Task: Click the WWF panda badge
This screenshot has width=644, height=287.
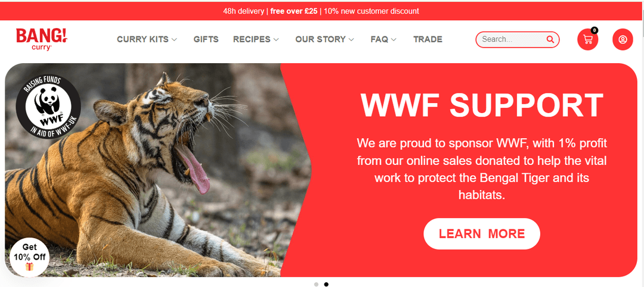Action: [48, 106]
